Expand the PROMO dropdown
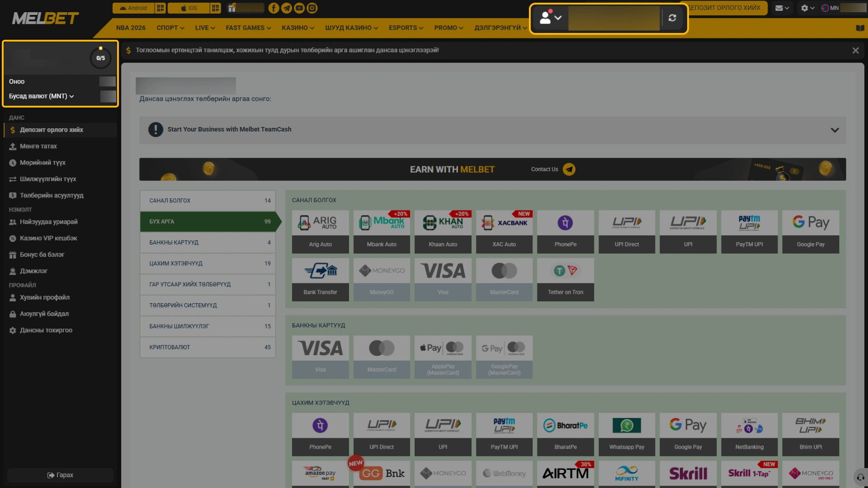 coord(449,28)
